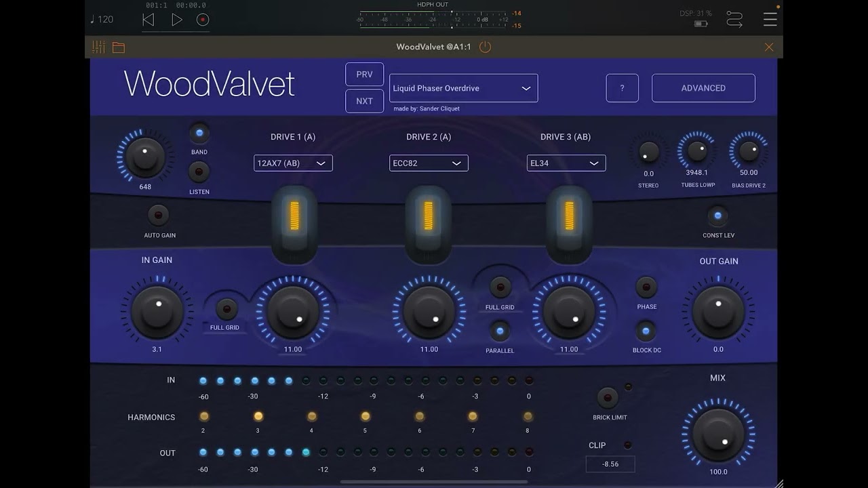Load previous preset with PRV

click(365, 75)
